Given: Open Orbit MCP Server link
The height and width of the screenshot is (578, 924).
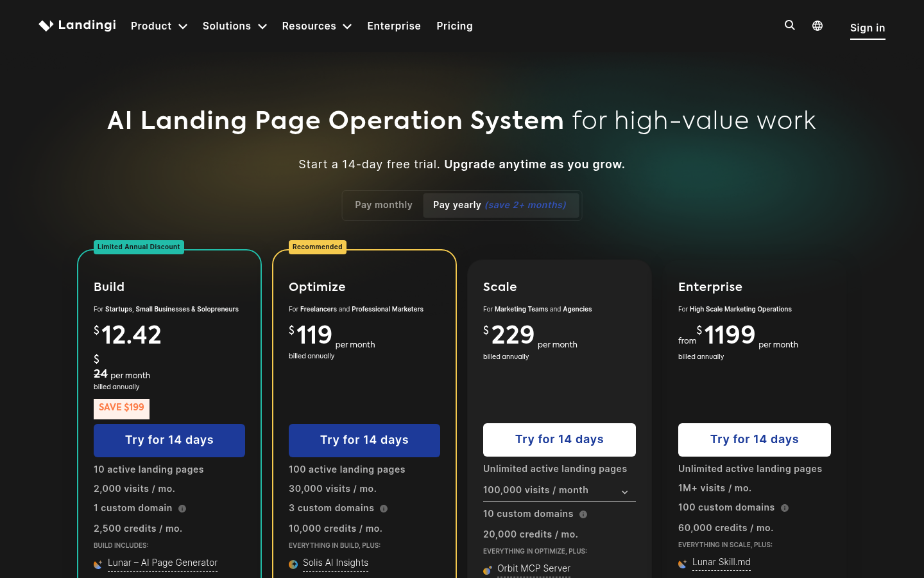Looking at the screenshot, I should pyautogui.click(x=534, y=569).
